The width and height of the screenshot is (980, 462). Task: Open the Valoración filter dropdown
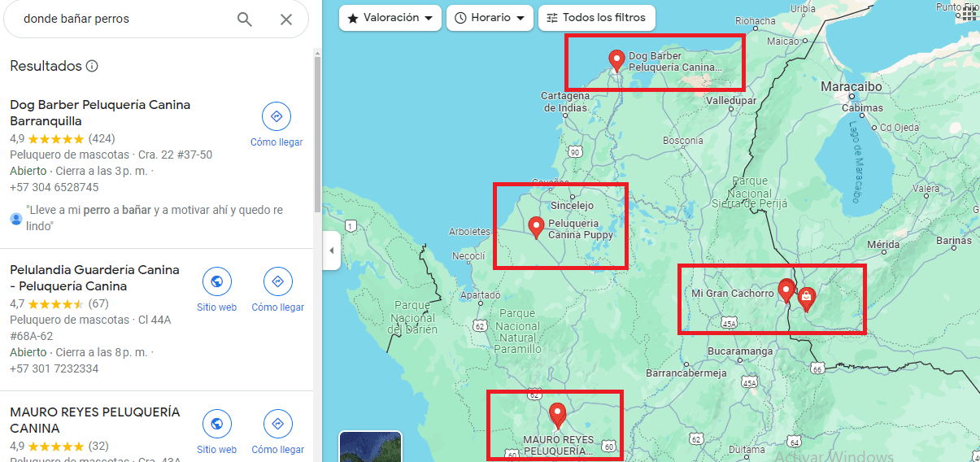click(390, 18)
